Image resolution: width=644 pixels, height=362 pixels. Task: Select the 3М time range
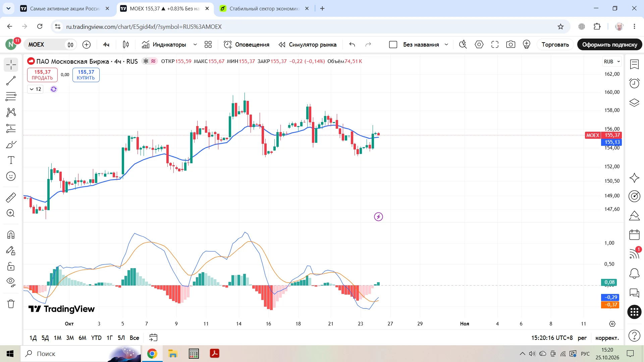tap(70, 338)
